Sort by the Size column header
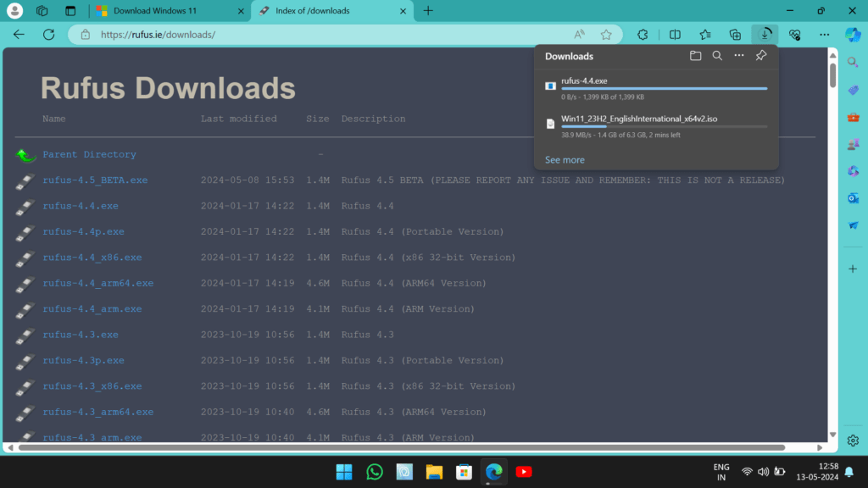868x488 pixels. coord(318,119)
